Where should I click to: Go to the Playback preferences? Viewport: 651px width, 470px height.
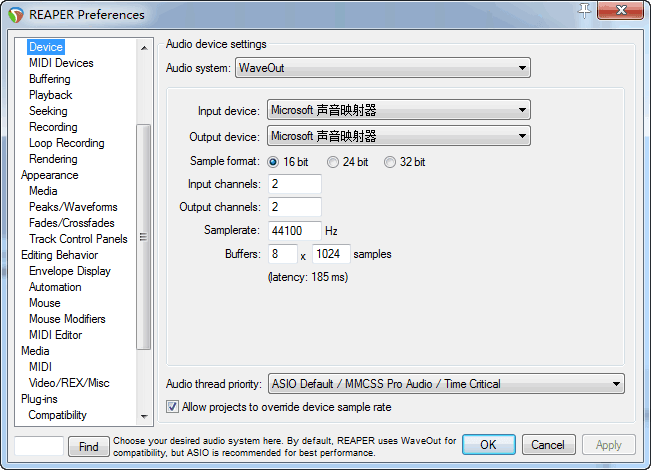point(51,95)
